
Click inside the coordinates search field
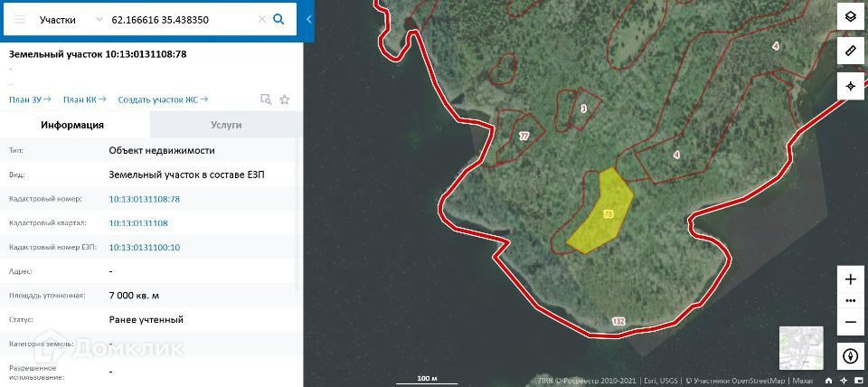click(x=183, y=19)
